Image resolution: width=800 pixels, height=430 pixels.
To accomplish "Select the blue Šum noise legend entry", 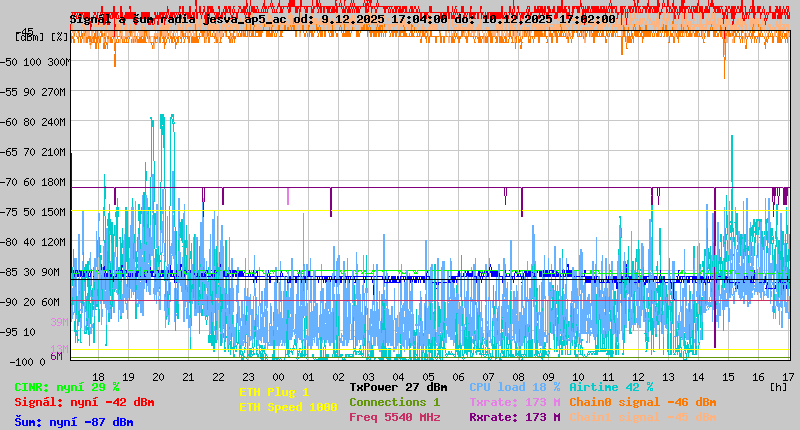I will (x=74, y=422).
